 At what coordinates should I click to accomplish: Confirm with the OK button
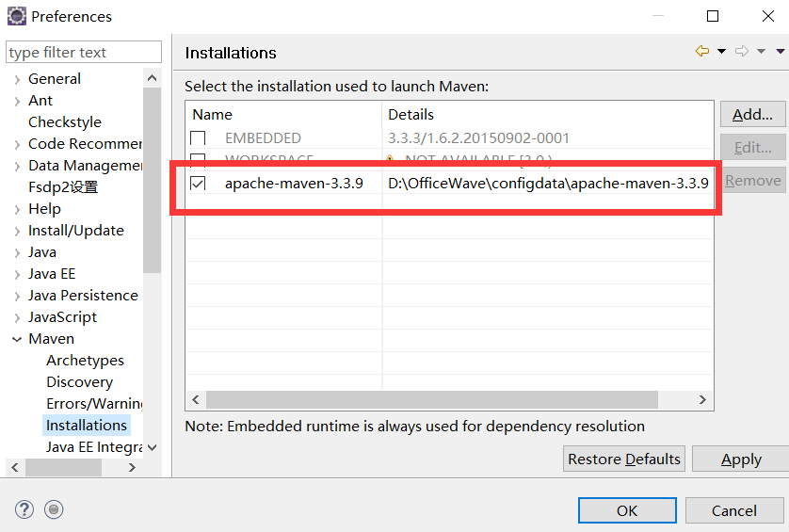[627, 510]
